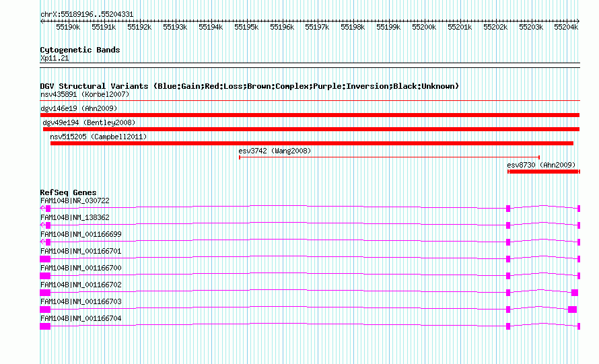
Task: Click the 55192k ruler label
Action: [x=139, y=27]
